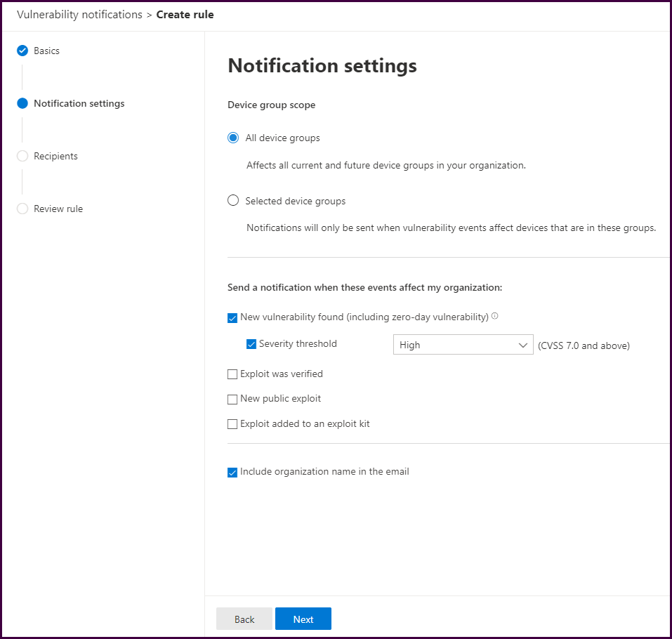
Task: Go to Basics step in wizard
Action: coord(46,51)
